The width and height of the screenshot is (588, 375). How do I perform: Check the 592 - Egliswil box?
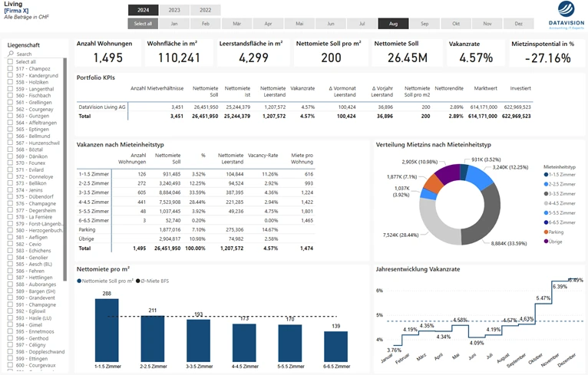(x=11, y=311)
